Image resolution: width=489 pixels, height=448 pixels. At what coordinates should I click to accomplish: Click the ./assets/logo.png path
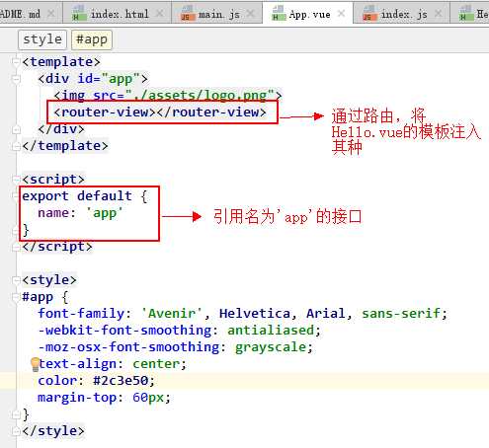coord(201,96)
